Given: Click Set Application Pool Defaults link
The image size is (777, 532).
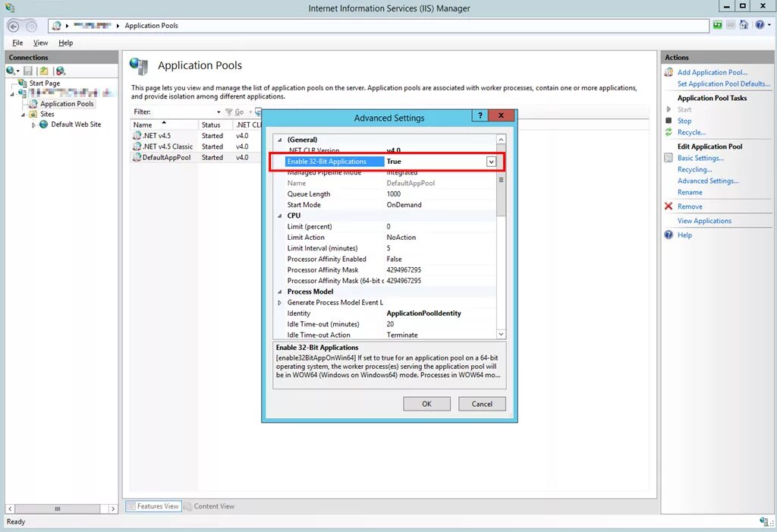Looking at the screenshot, I should (723, 83).
